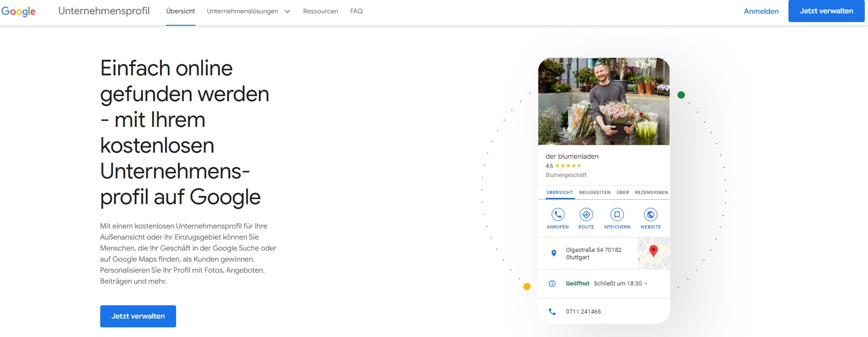Image resolution: width=868 pixels, height=337 pixels.
Task: Click the phone icon beside 0711 241466
Action: (x=552, y=312)
